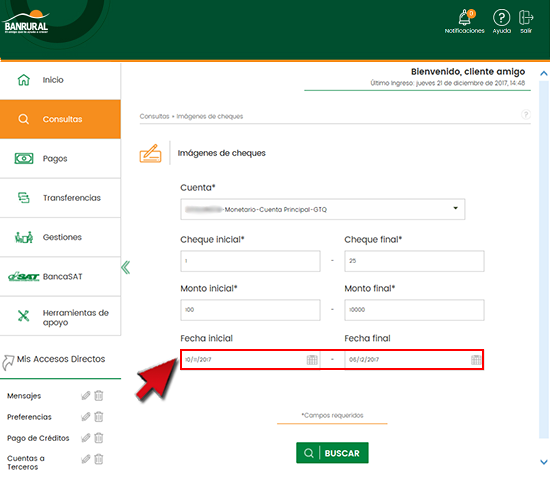Open the Transferencias menu item
The width and height of the screenshot is (550, 477).
[x=60, y=198]
